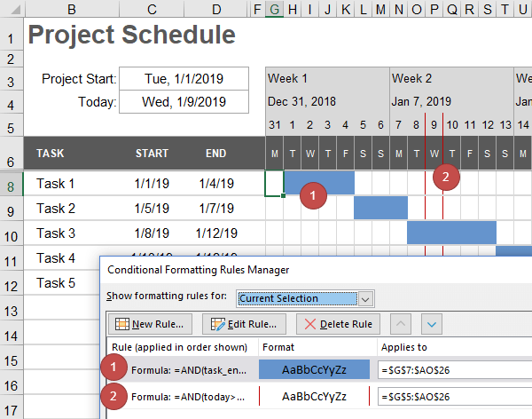Select the AND(today>... formula rule
The width and height of the screenshot is (532, 419).
coord(188,397)
